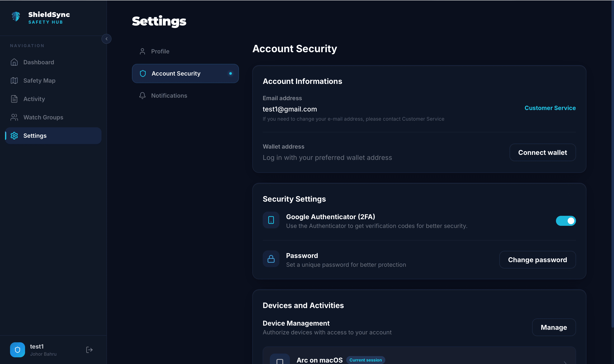This screenshot has height=364, width=614.
Task: Click the test1 user avatar badge
Action: pyautogui.click(x=17, y=350)
